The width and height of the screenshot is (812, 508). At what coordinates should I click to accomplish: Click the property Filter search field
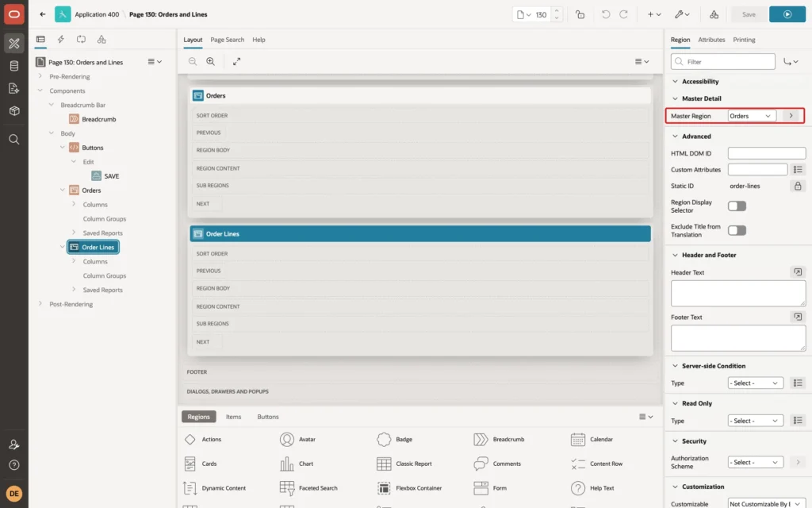[723, 62]
